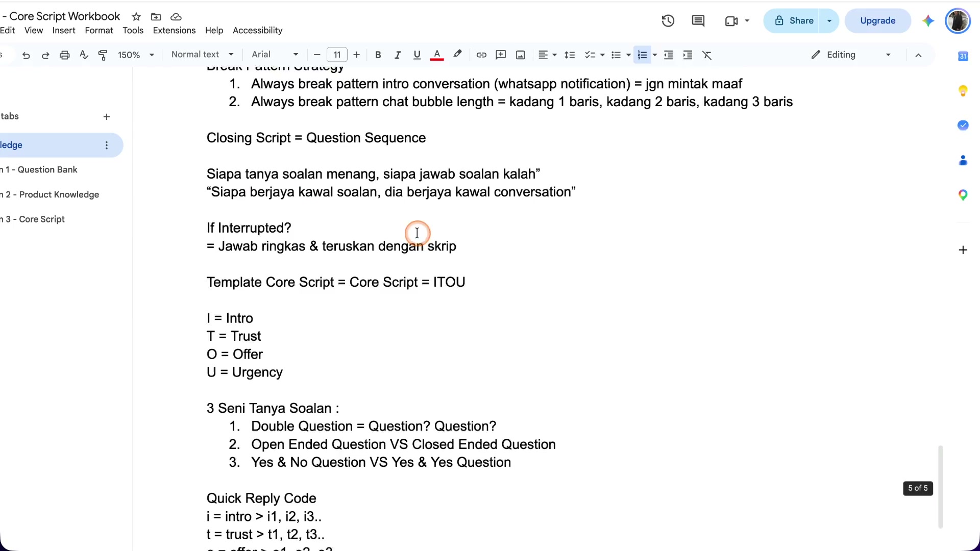The height and width of the screenshot is (551, 980).
Task: Open Normal text style dropdown
Action: [202, 55]
